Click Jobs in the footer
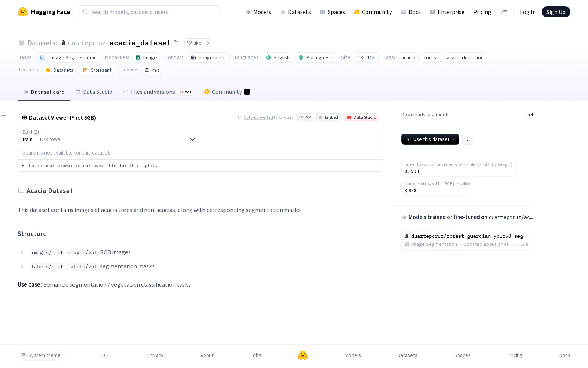This screenshot has width=588, height=368. click(x=256, y=355)
